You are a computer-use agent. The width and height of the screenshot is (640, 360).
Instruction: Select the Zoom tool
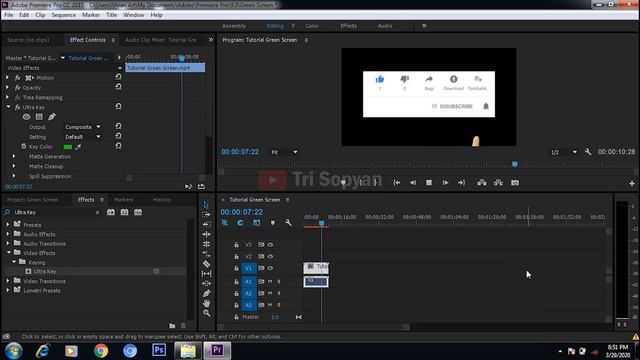point(207,313)
